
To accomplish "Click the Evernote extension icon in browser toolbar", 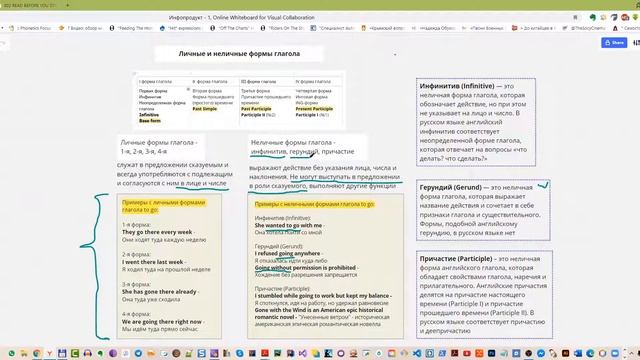I will pyautogui.click(x=592, y=17).
